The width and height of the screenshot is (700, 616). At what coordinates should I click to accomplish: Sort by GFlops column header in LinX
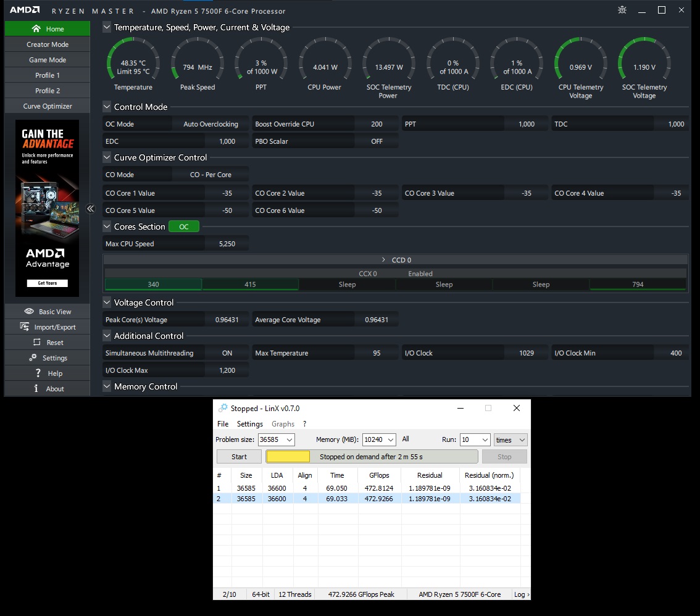379,475
